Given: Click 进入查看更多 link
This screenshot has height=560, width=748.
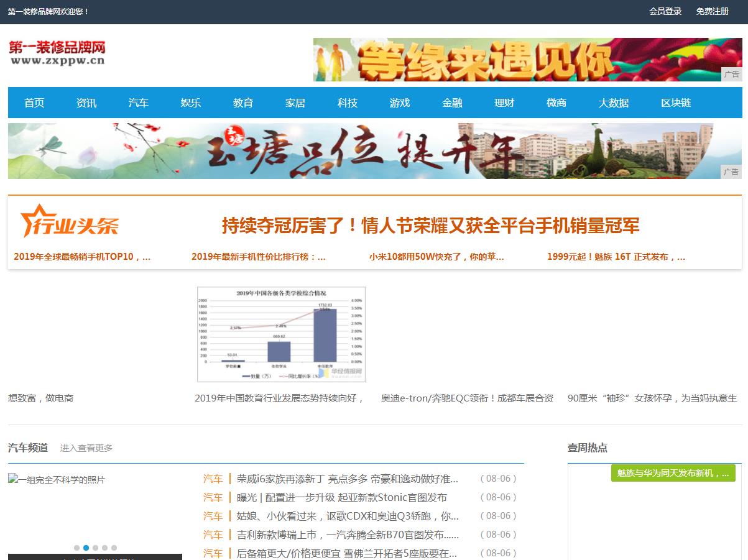Looking at the screenshot, I should [86, 448].
